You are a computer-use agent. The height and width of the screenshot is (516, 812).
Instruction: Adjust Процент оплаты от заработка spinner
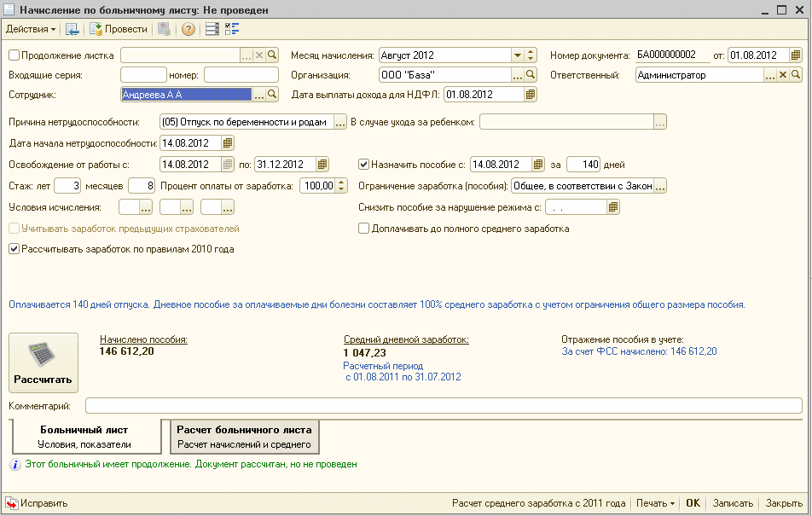(341, 186)
